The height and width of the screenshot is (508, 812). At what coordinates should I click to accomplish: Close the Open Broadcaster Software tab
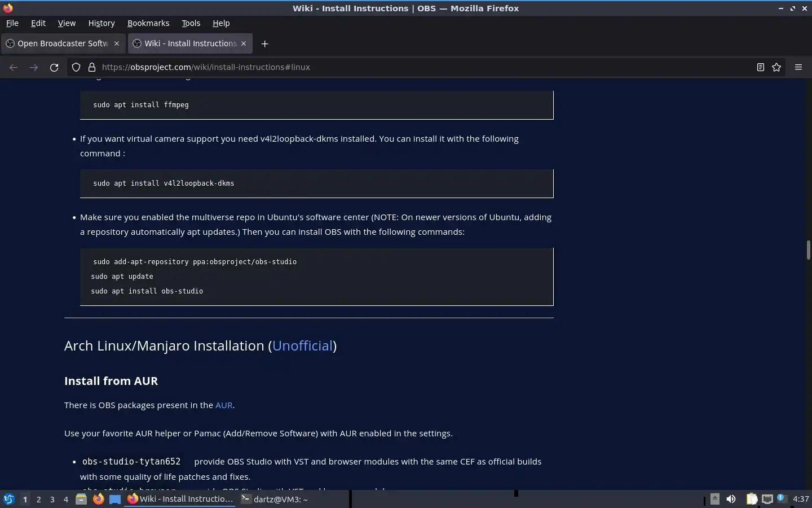tap(117, 43)
